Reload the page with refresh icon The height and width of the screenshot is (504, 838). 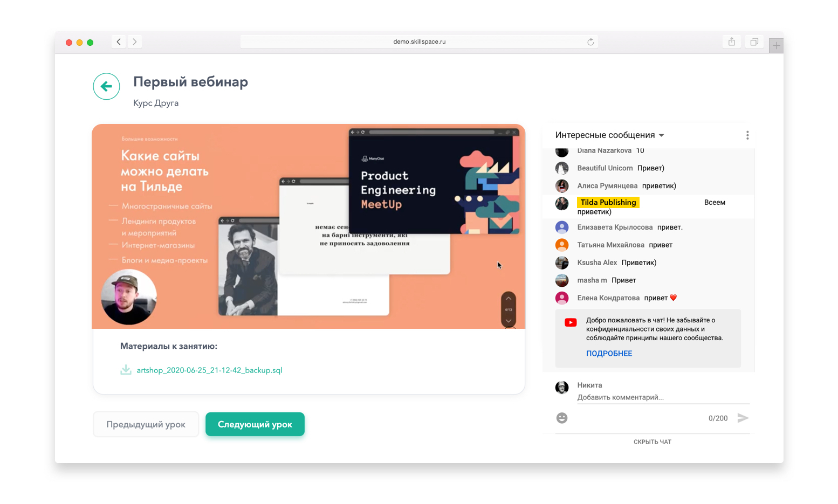pyautogui.click(x=590, y=42)
